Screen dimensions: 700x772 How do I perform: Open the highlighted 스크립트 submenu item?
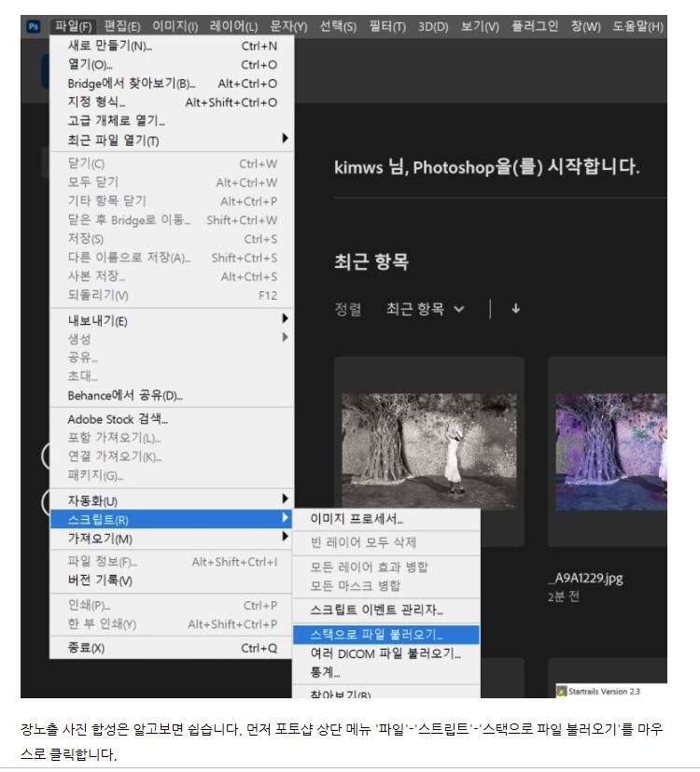(172, 519)
